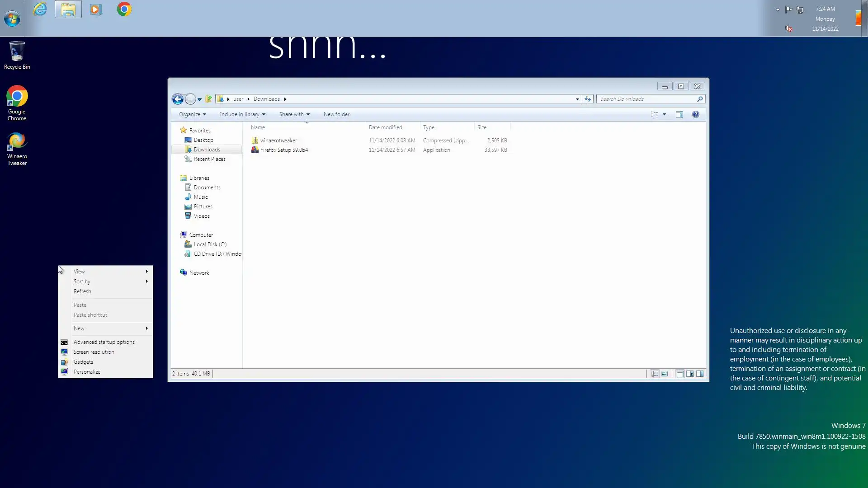Expand the address bar history dropdown
The height and width of the screenshot is (488, 868).
pyautogui.click(x=577, y=99)
